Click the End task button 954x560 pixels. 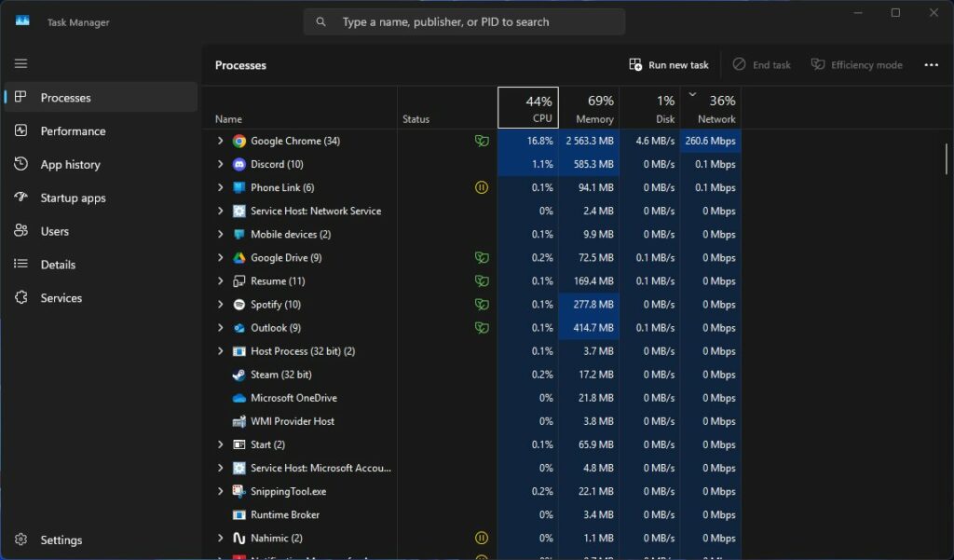click(762, 65)
